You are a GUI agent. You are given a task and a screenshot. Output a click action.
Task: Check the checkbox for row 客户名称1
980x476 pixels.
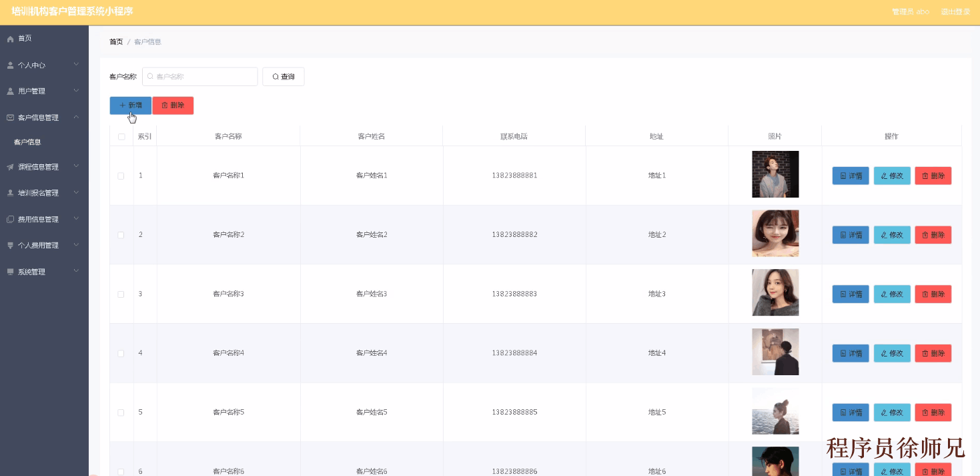[x=121, y=176]
